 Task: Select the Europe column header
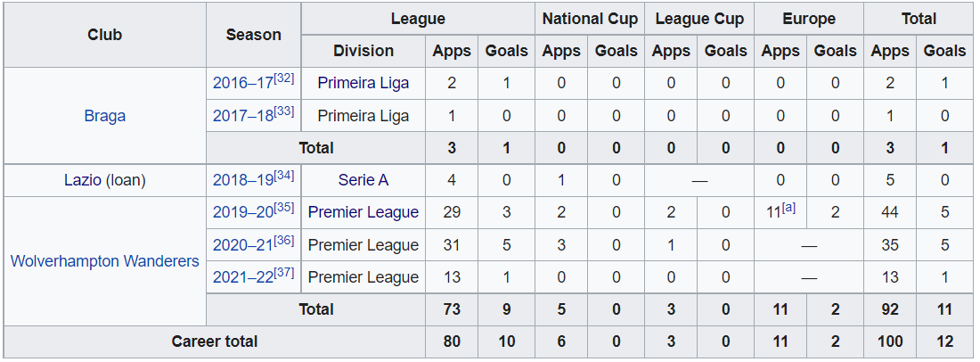(x=809, y=19)
